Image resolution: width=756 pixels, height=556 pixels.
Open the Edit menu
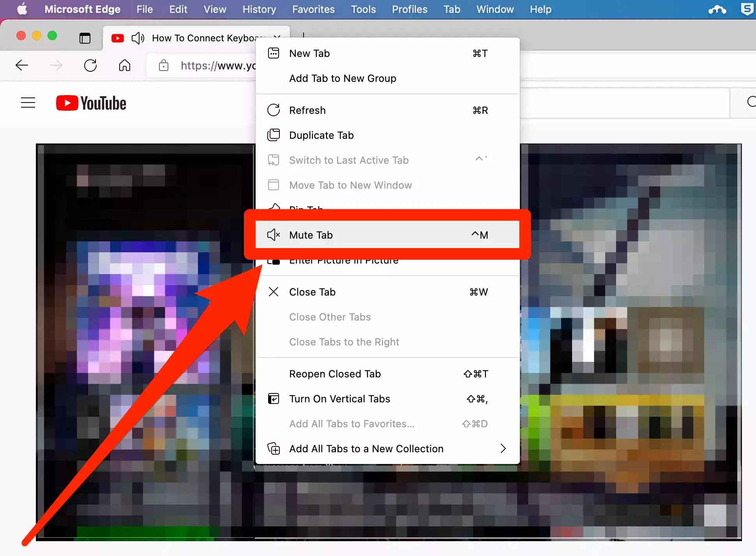pyautogui.click(x=178, y=9)
